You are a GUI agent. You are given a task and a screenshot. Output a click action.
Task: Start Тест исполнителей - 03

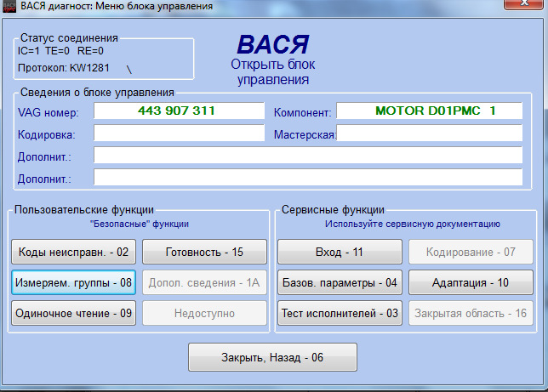click(340, 313)
